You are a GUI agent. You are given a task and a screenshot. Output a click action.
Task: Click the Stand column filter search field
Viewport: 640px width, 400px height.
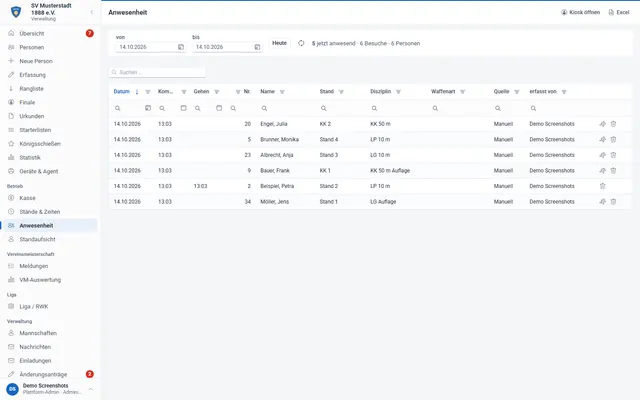[x=342, y=108]
